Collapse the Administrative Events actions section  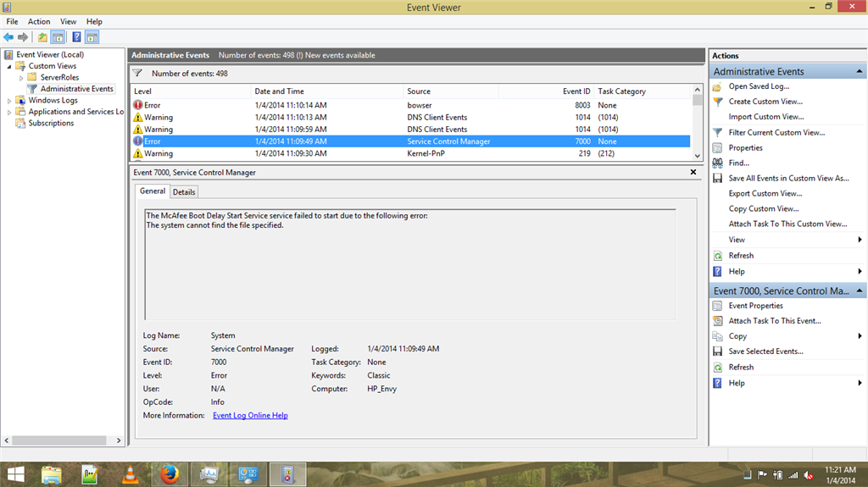point(860,71)
